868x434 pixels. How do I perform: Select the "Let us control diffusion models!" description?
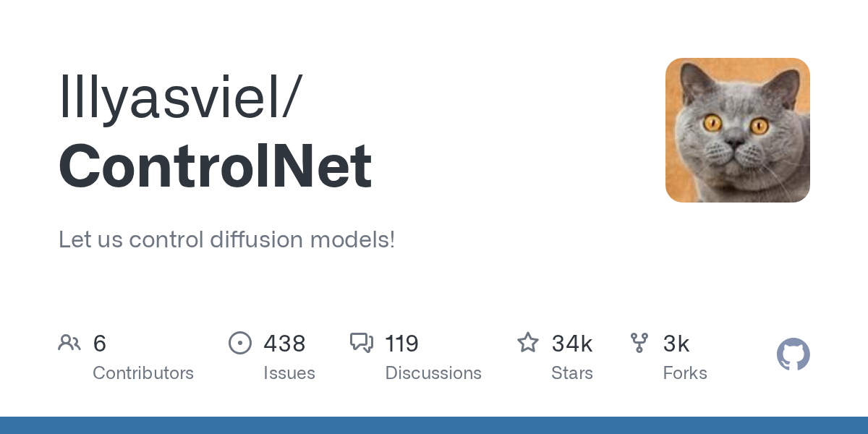click(x=226, y=239)
